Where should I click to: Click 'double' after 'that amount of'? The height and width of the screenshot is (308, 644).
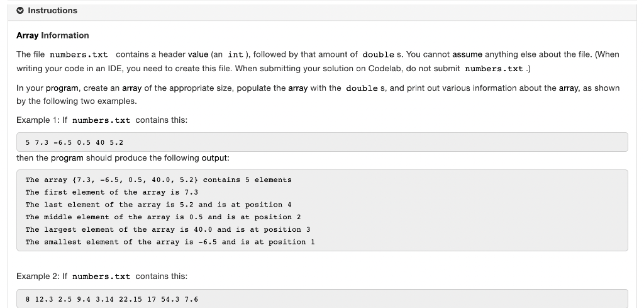tap(378, 55)
